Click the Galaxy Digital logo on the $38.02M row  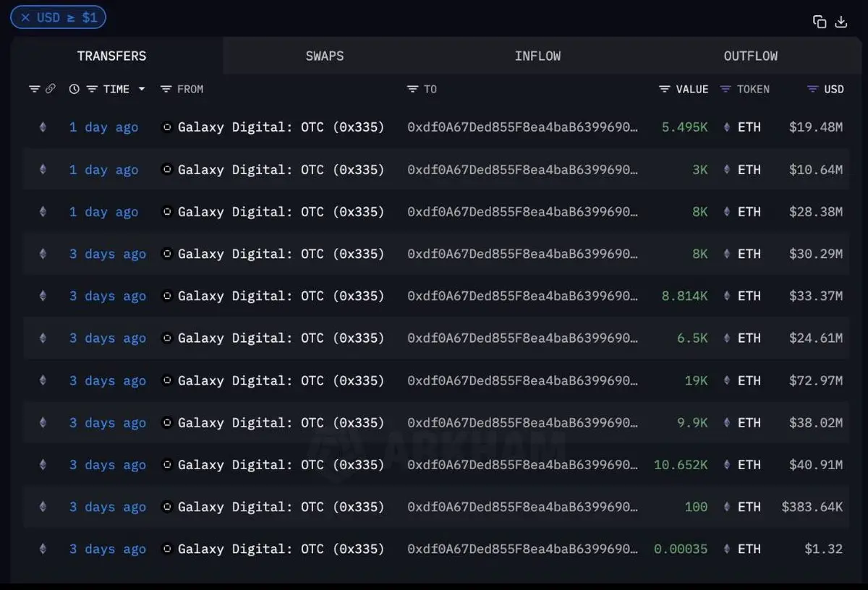167,422
